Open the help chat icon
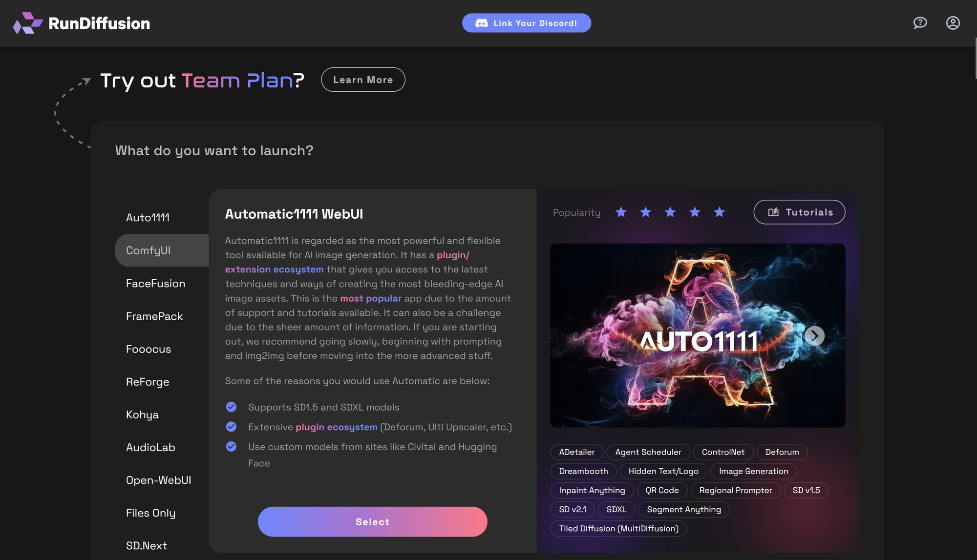 pos(920,23)
